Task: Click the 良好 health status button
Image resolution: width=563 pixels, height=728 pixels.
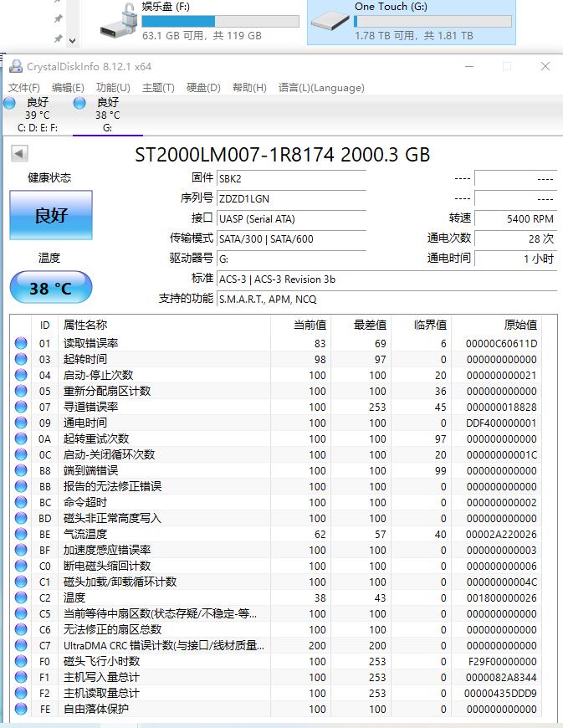Action: click(51, 215)
